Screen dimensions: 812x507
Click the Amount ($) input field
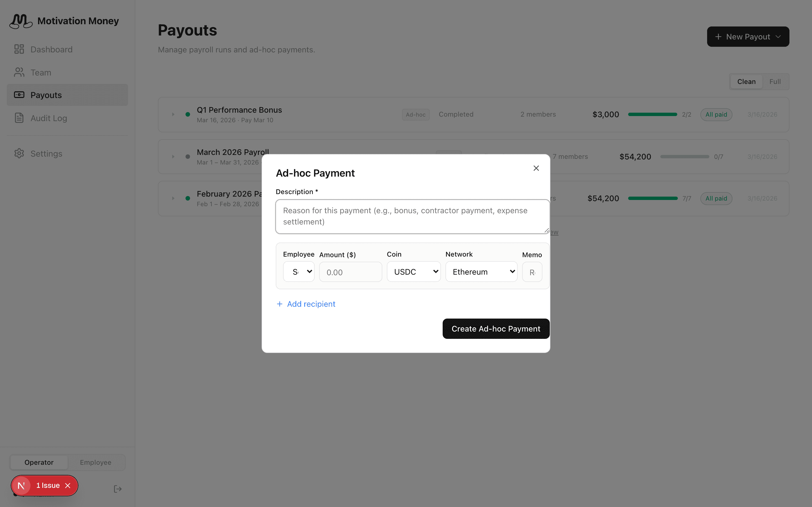pos(350,272)
